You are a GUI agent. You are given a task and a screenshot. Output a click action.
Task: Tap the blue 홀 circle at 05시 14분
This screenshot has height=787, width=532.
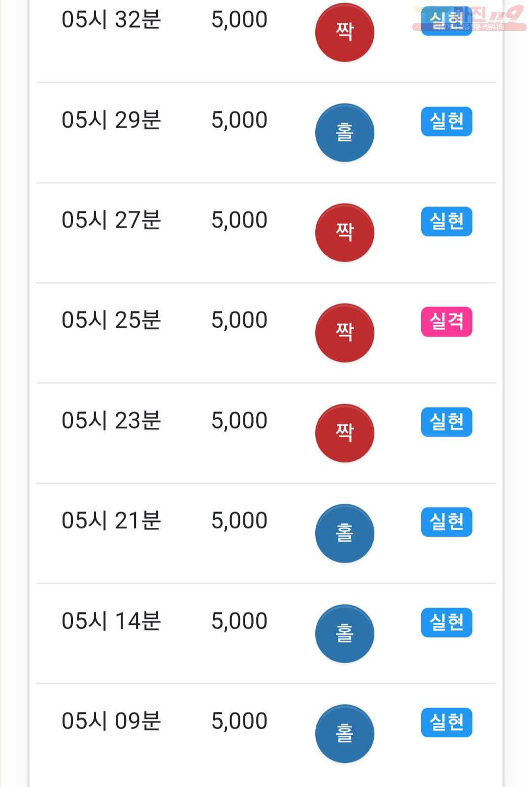click(x=344, y=633)
